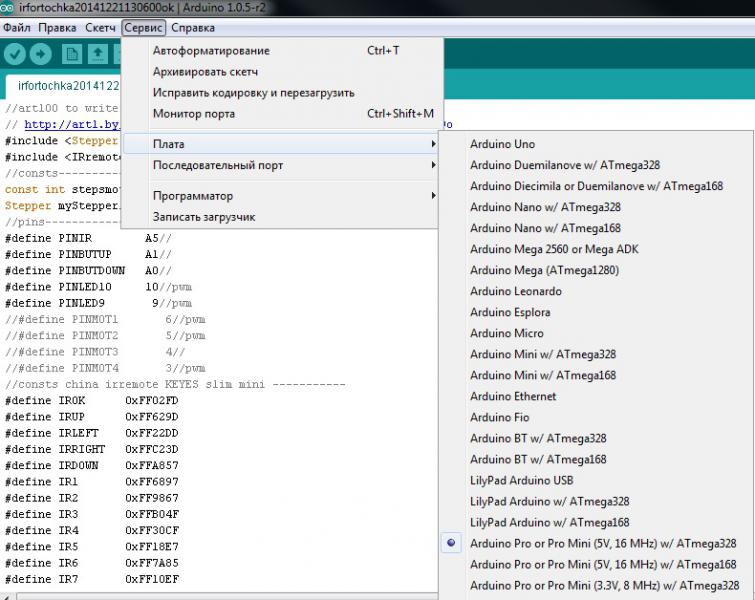The image size is (755, 600).
Task: Click code line '#define IRUP 0xFF629D'
Action: coord(92,417)
